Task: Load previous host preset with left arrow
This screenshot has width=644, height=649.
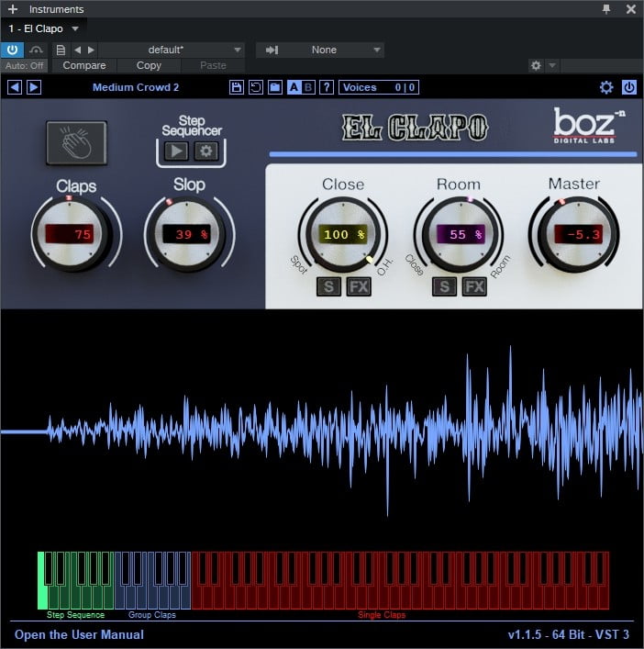Action: point(78,50)
